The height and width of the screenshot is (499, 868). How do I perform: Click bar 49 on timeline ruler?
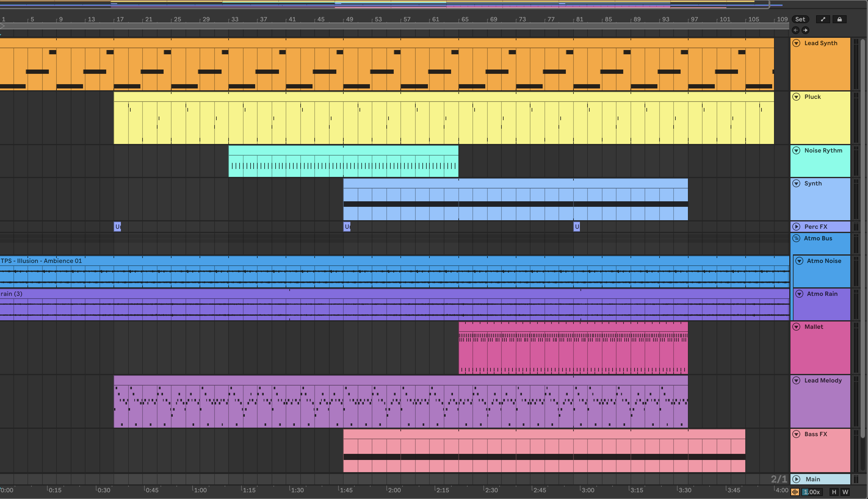[x=349, y=19]
